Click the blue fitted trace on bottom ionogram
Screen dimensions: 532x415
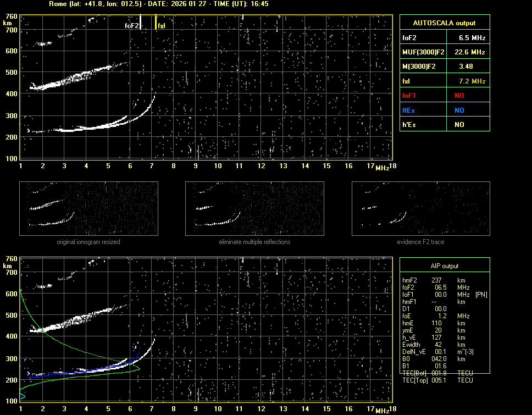pyautogui.click(x=82, y=373)
